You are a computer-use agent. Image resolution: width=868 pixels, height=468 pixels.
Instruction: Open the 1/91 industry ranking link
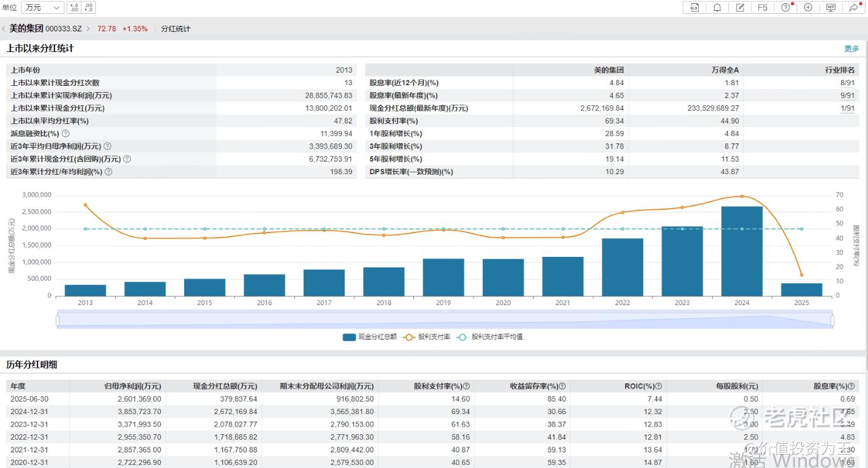tap(847, 108)
